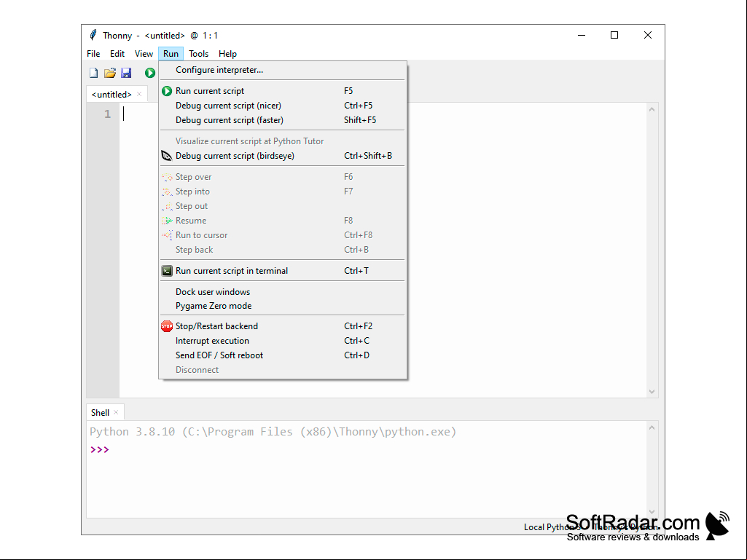Open Configure interpreter... menu entry

coord(283,70)
